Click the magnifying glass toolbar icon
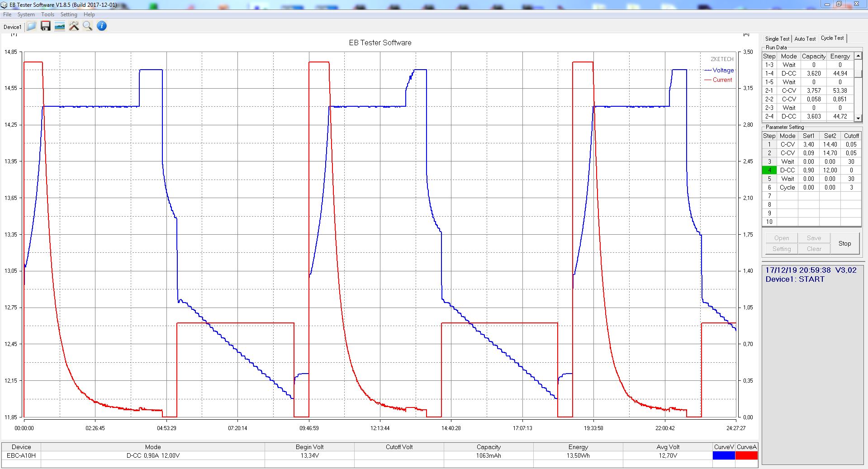 [88, 26]
